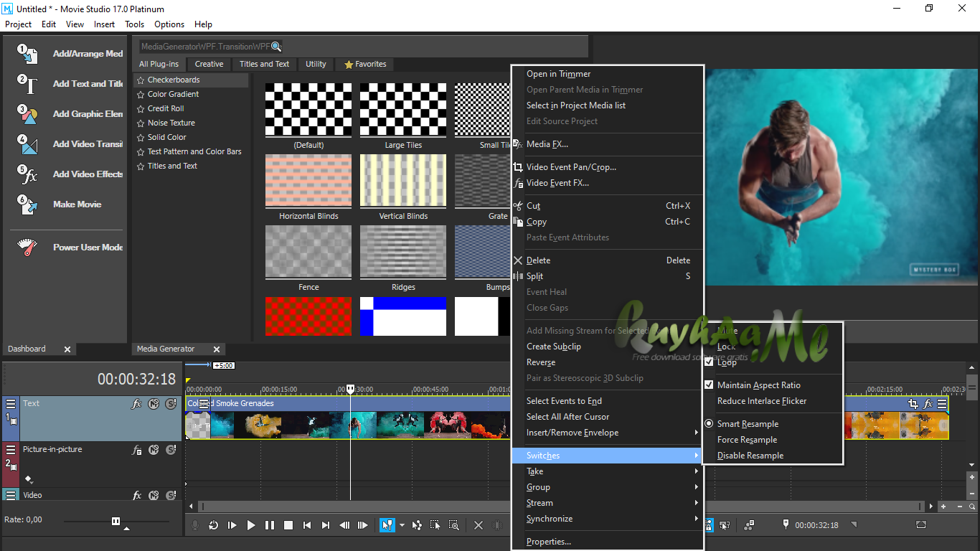The width and height of the screenshot is (980, 551).
Task: Expand Insert/Remove Envelope submenu
Action: click(x=607, y=433)
